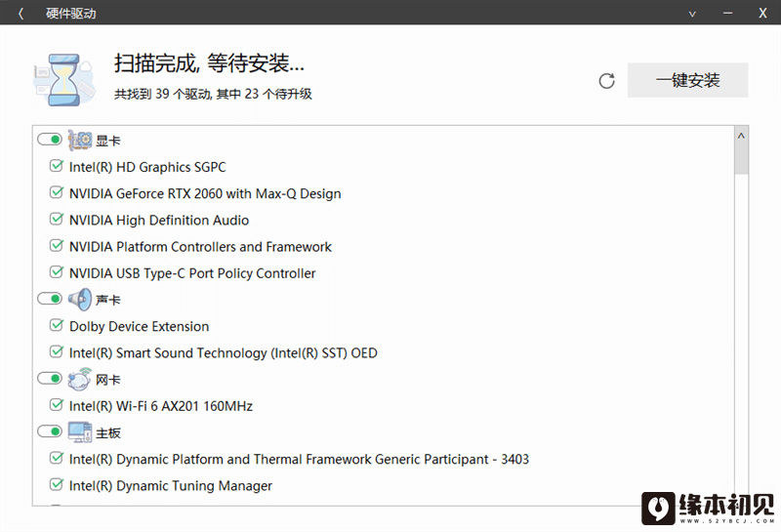Uncheck Dynamic Platform and Thermal Framework Participant

pos(57,458)
